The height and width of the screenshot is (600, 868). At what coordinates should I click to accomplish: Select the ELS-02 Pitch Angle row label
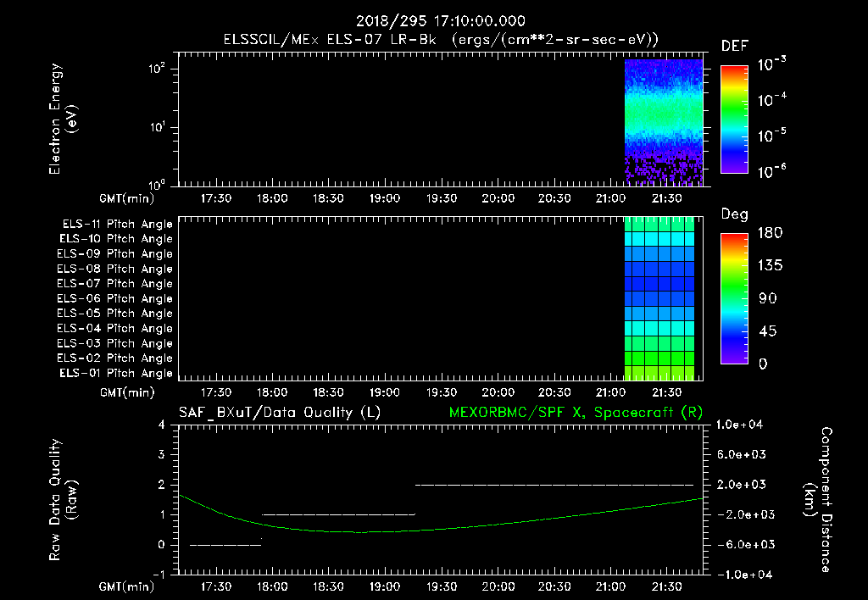(x=114, y=358)
